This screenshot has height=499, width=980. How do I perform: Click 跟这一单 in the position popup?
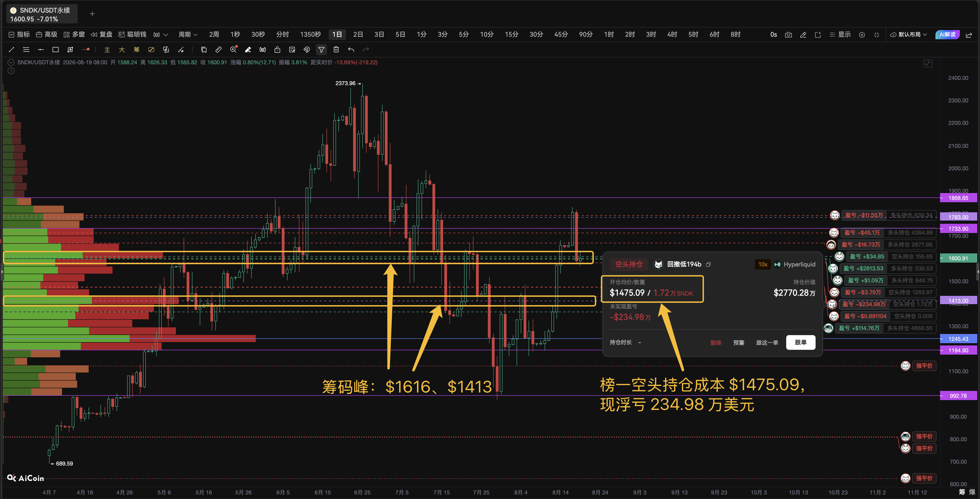tap(767, 343)
